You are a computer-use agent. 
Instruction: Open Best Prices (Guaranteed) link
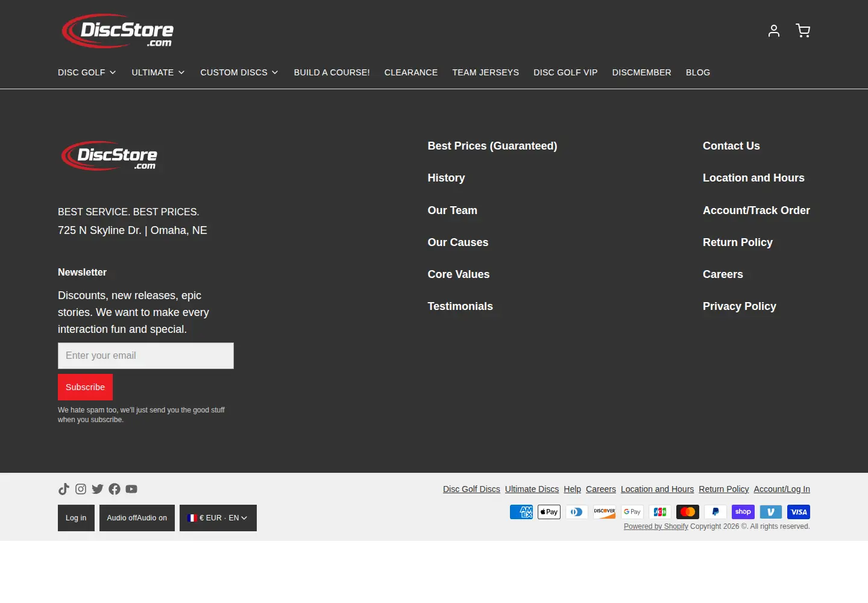pyautogui.click(x=492, y=146)
